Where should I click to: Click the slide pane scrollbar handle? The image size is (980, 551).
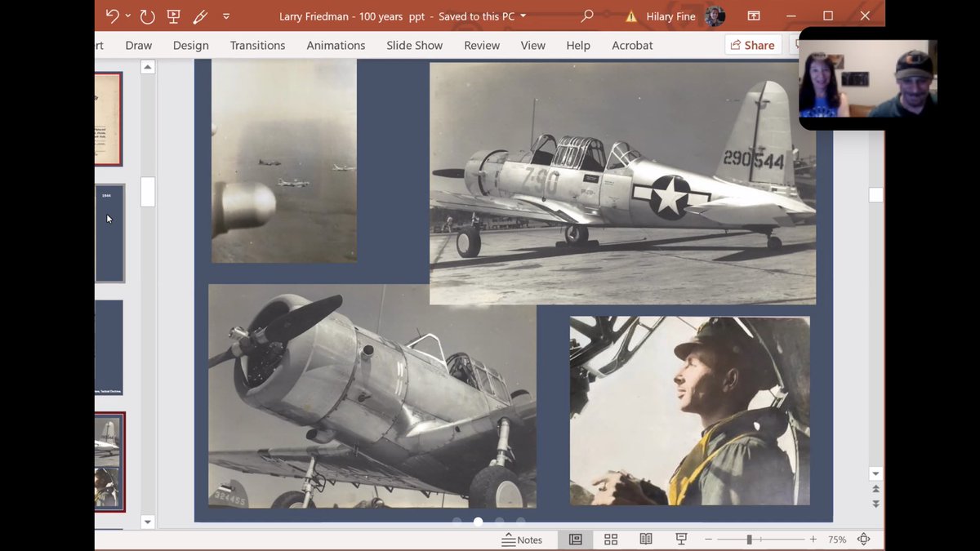point(875,195)
